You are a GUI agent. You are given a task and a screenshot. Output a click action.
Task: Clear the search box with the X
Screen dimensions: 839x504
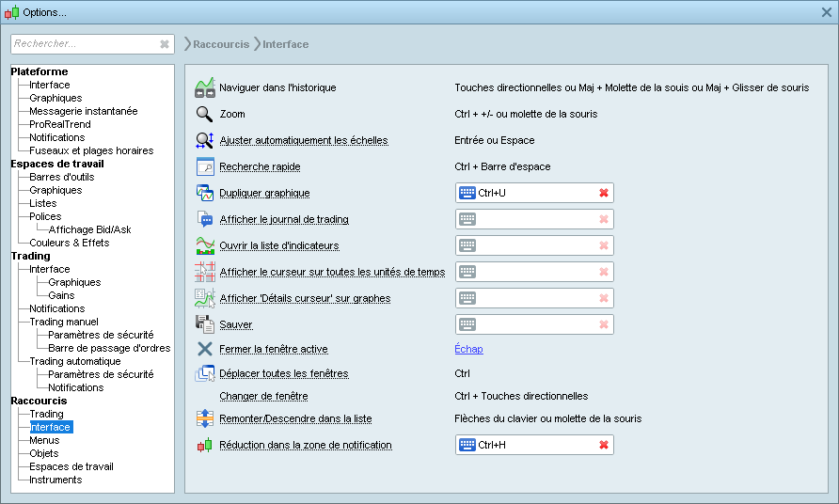pos(165,44)
